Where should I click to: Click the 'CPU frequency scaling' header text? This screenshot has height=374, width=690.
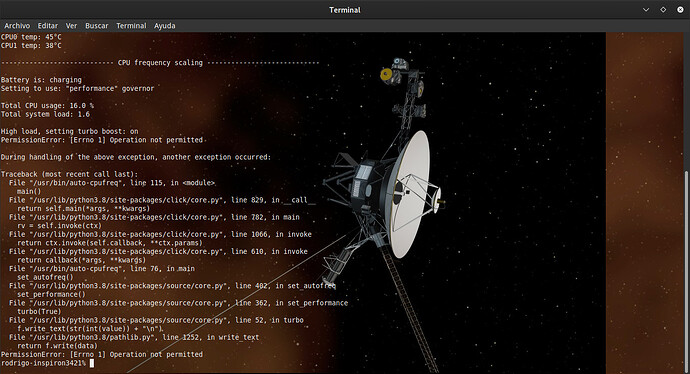coord(160,63)
